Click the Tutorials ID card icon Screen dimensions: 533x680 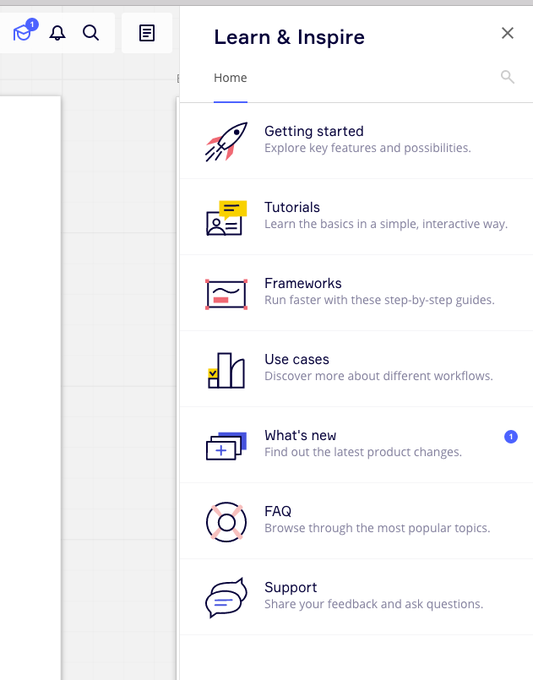click(x=226, y=218)
